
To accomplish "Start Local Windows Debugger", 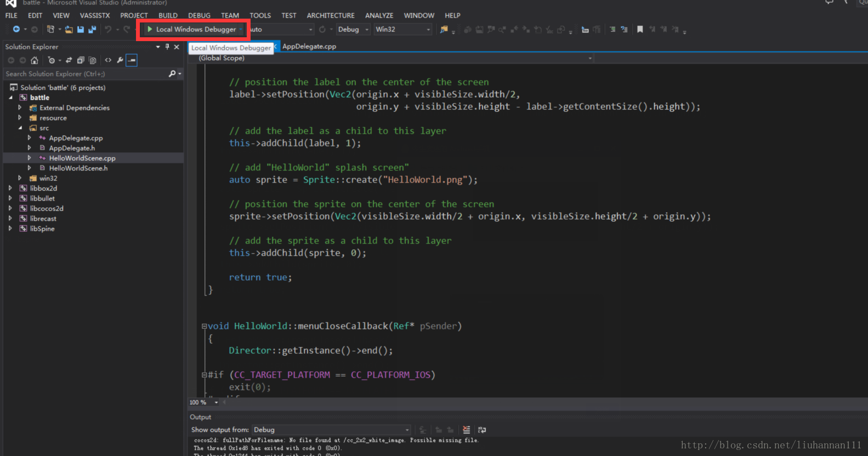I will 191,29.
